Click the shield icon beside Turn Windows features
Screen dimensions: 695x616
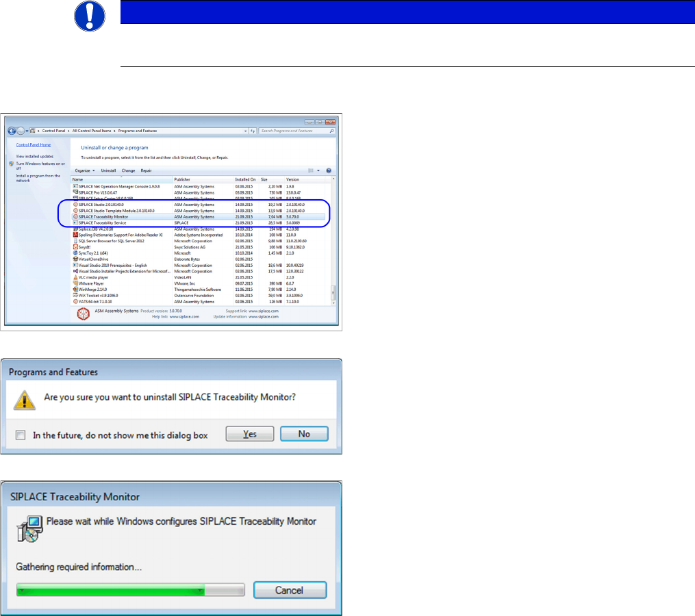coord(11,164)
